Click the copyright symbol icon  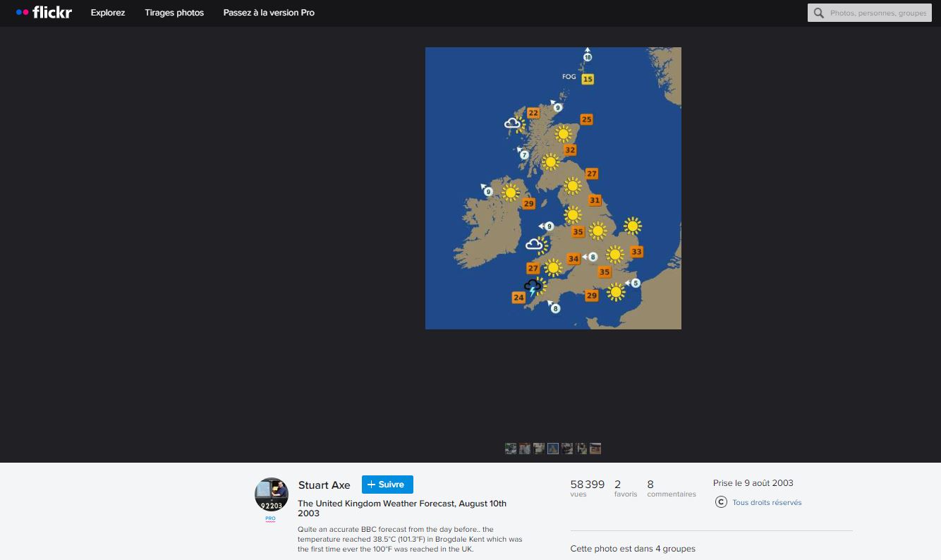[721, 502]
